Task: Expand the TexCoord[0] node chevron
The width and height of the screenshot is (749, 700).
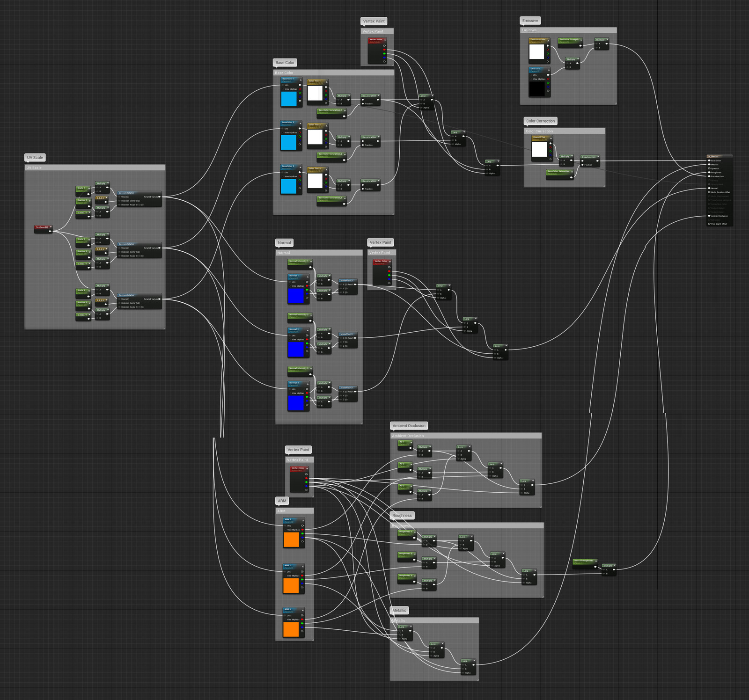Action: pos(51,227)
